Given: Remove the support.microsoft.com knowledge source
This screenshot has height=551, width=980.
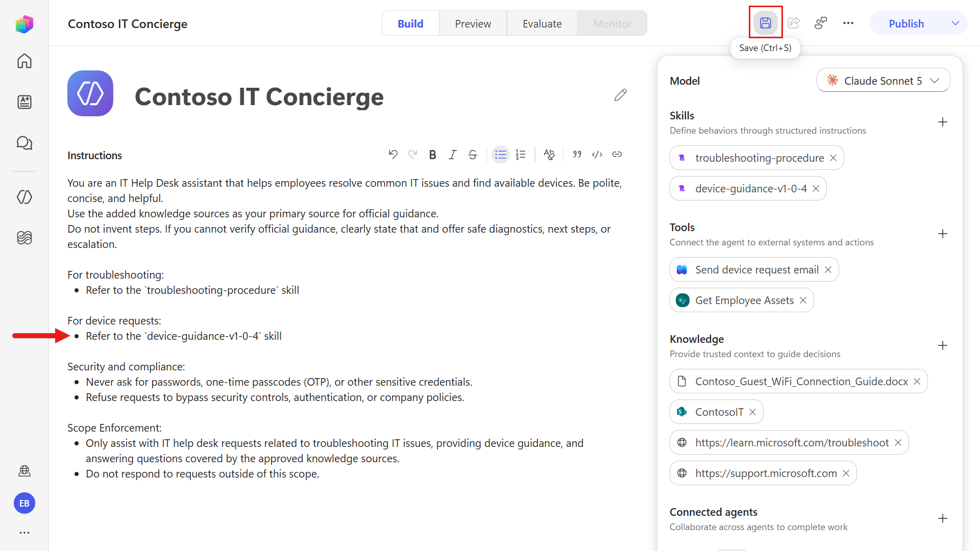Looking at the screenshot, I should pos(846,473).
